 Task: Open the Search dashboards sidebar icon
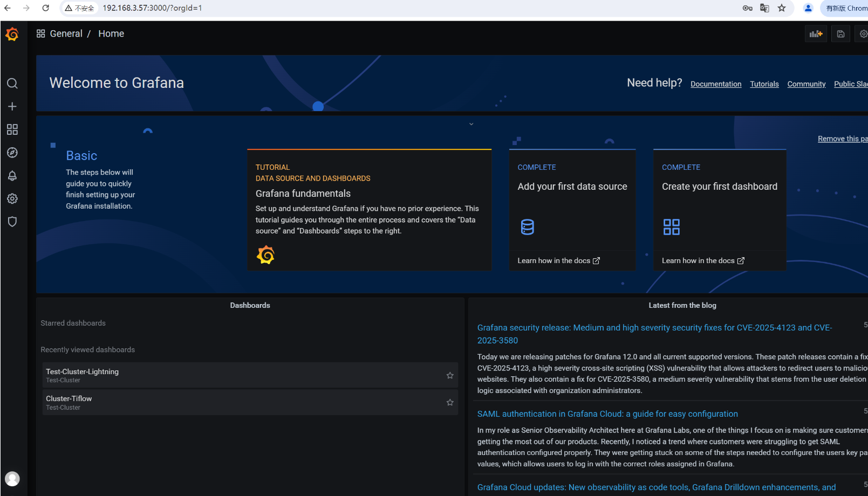pos(12,84)
